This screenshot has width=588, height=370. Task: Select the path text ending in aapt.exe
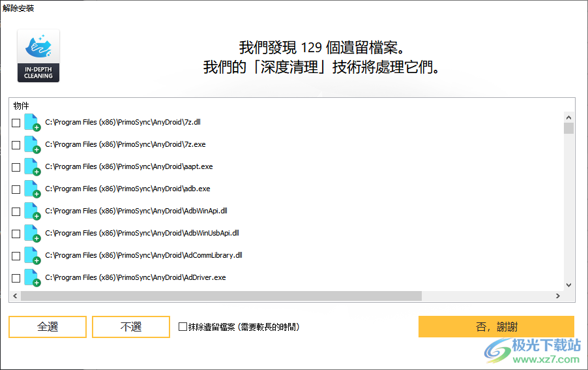tap(129, 166)
